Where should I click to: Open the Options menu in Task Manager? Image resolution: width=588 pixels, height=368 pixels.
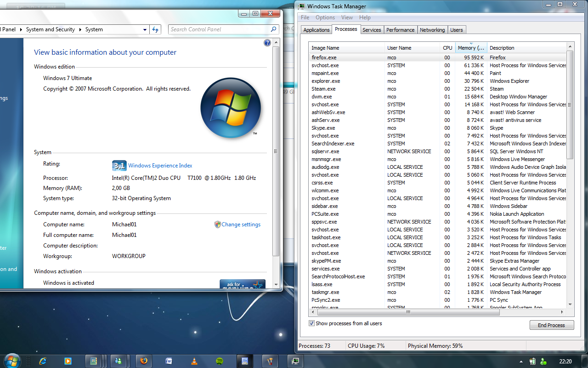point(325,17)
